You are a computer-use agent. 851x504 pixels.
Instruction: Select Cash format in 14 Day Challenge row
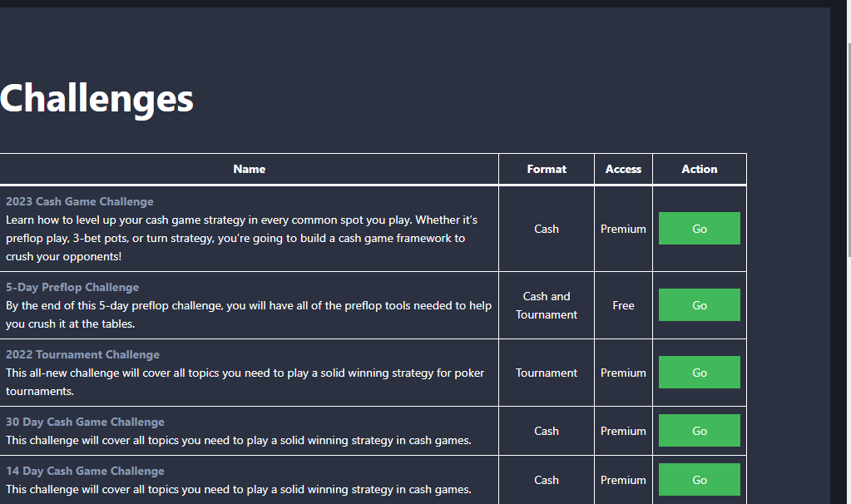click(x=547, y=480)
